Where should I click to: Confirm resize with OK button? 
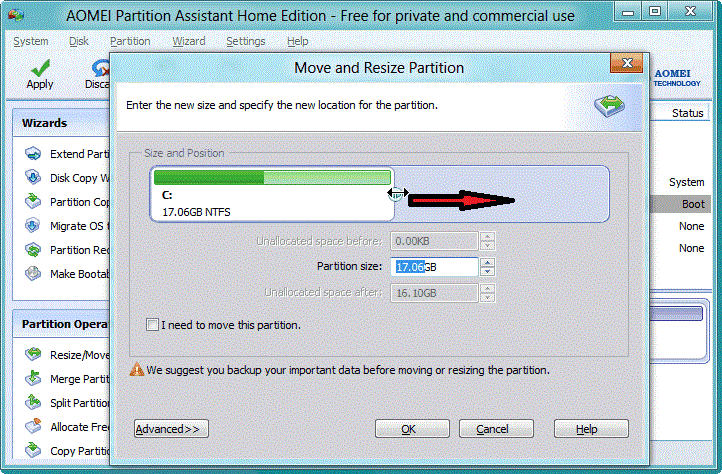tap(412, 429)
